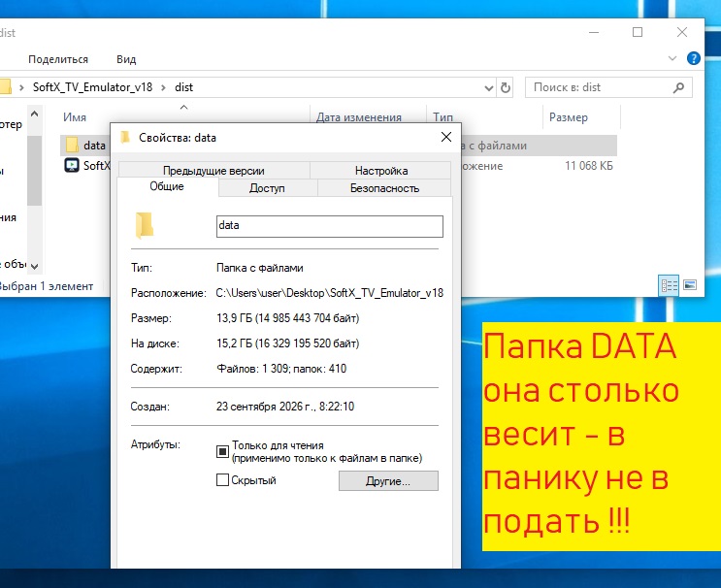
Task: Click the folder icon in properties title bar
Action: pyautogui.click(x=124, y=137)
